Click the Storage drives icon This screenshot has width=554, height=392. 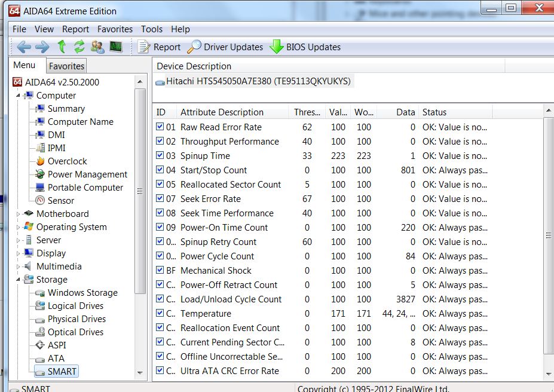28,279
